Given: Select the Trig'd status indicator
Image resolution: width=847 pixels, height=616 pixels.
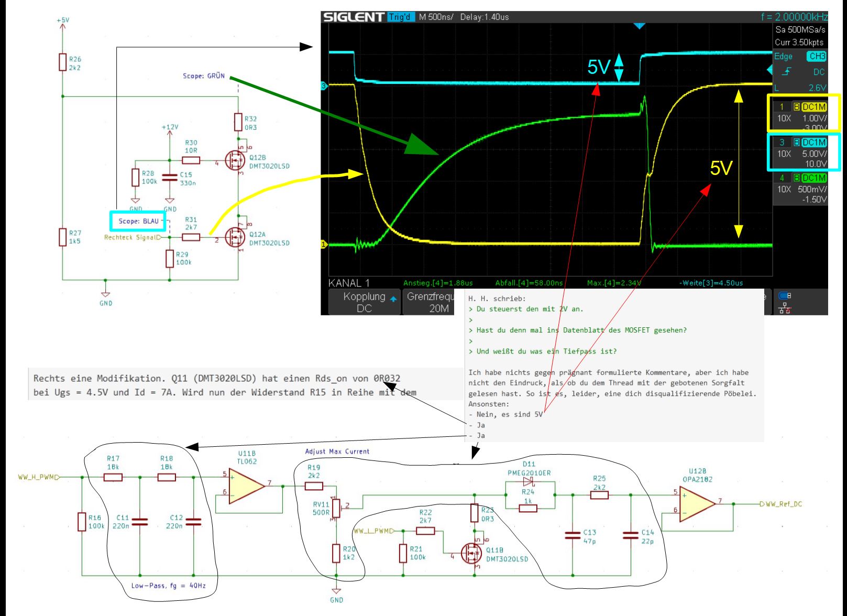Looking at the screenshot, I should coord(400,17).
